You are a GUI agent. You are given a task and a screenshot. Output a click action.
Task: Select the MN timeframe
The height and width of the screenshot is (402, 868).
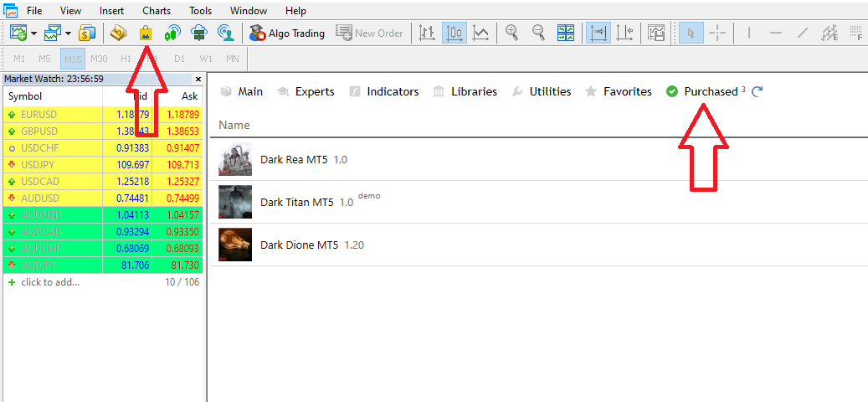click(x=233, y=59)
